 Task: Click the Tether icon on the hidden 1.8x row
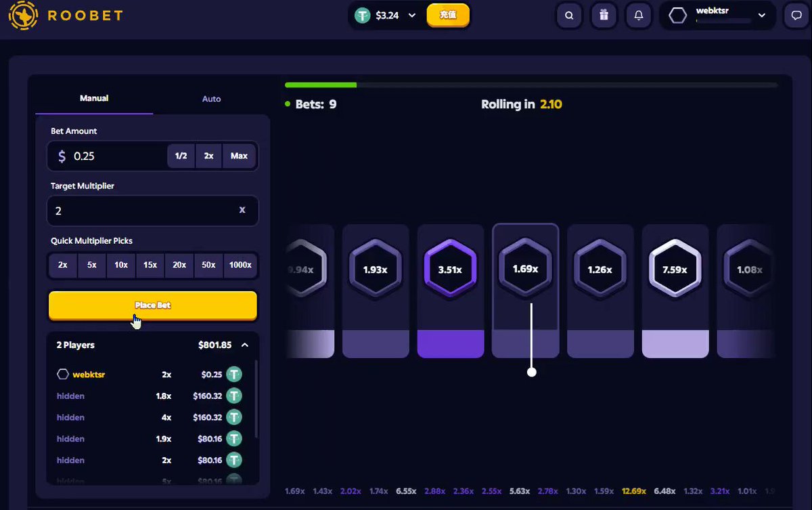[234, 396]
